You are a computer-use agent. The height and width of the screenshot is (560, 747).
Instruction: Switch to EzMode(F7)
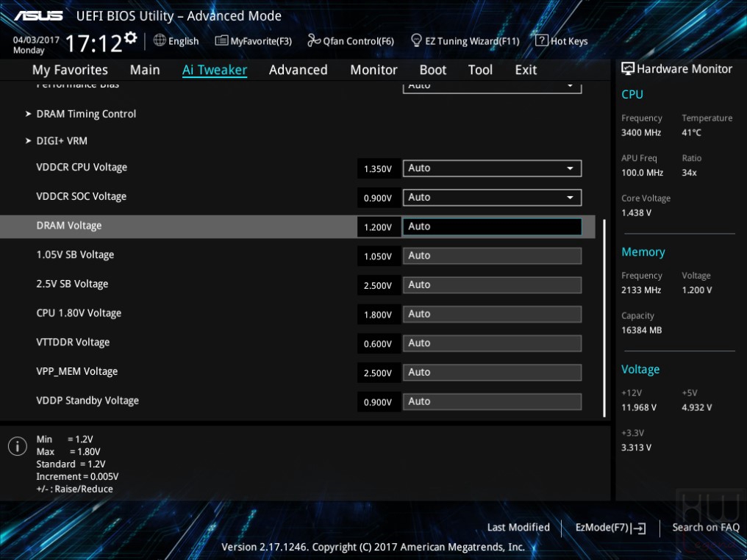[x=610, y=528]
